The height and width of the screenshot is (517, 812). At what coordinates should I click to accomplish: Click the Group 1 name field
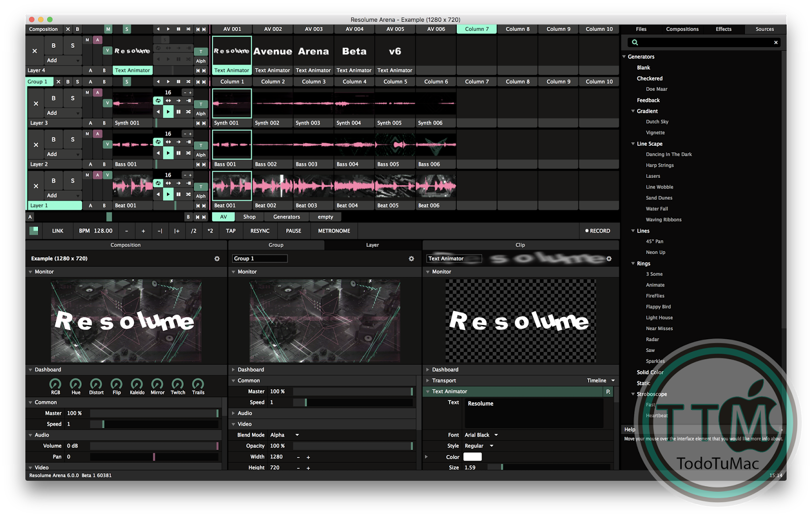pos(260,258)
